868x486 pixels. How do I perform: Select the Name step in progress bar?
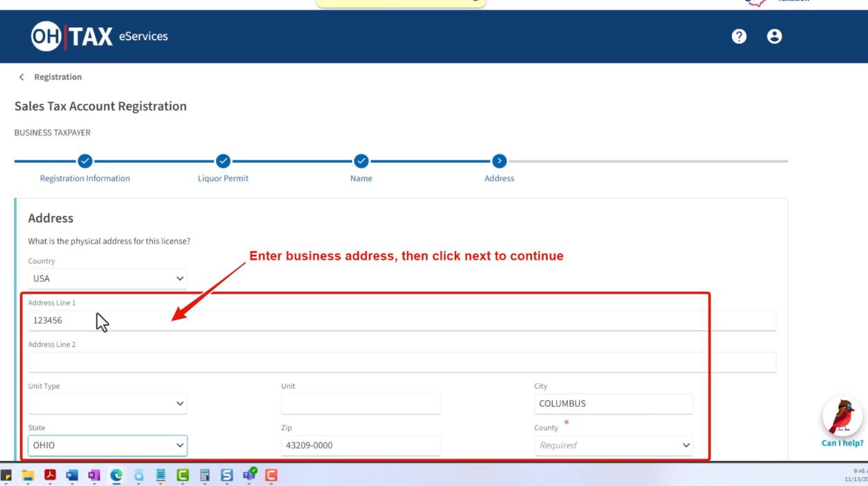(x=361, y=161)
